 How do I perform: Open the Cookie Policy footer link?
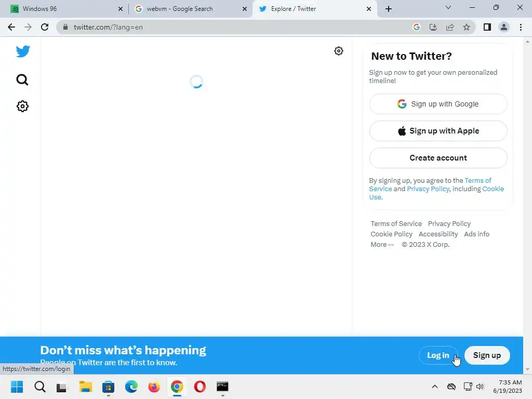point(391,234)
